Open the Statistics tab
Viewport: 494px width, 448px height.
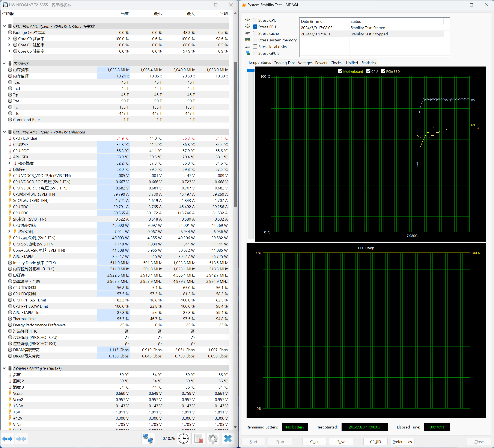pyautogui.click(x=369, y=63)
